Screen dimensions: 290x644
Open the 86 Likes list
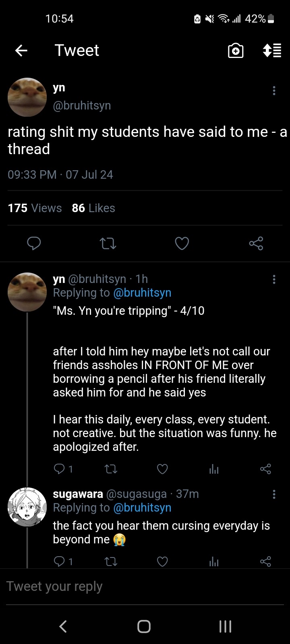click(x=93, y=208)
